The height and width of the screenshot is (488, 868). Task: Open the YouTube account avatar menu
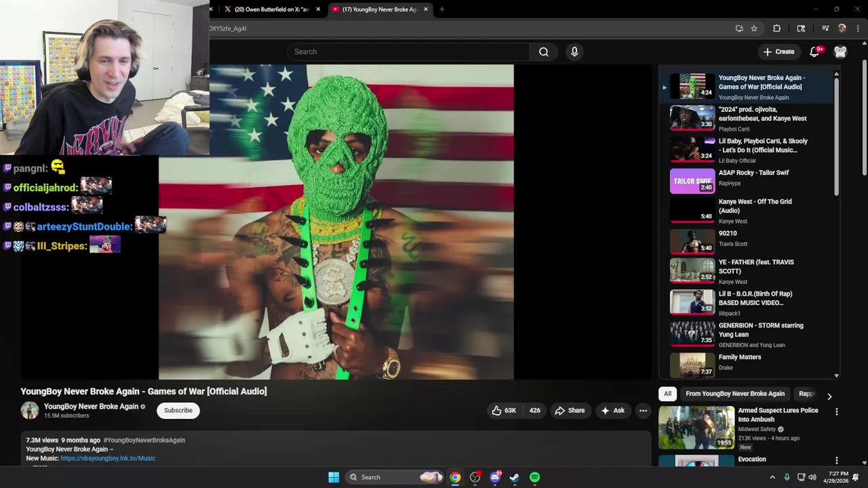pyautogui.click(x=840, y=52)
